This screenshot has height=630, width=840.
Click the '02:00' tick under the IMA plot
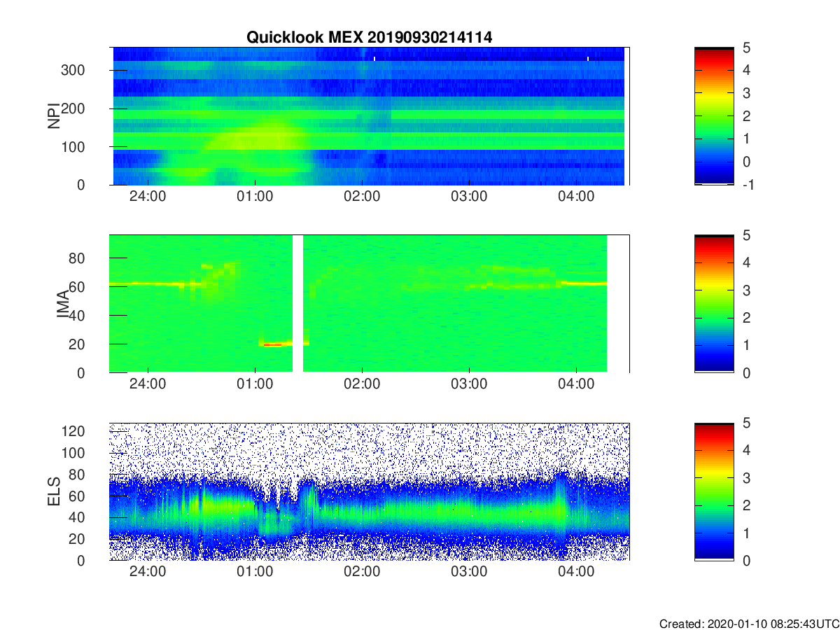pyautogui.click(x=362, y=384)
